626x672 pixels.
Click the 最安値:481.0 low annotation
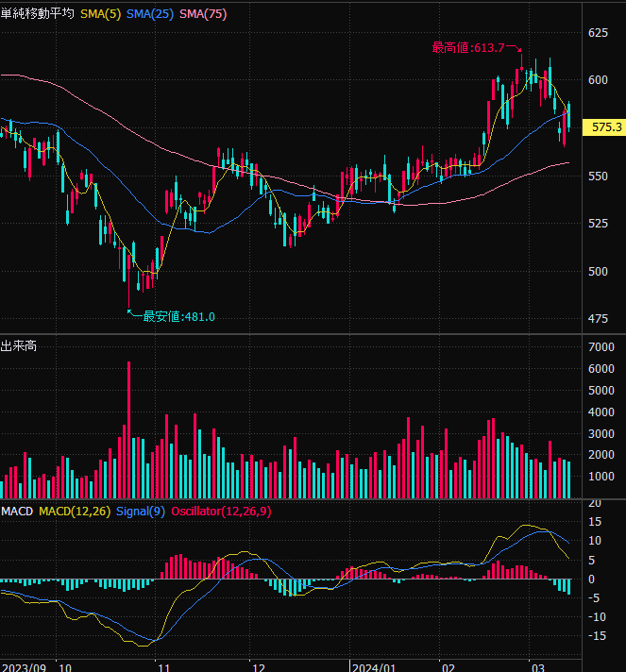(178, 317)
